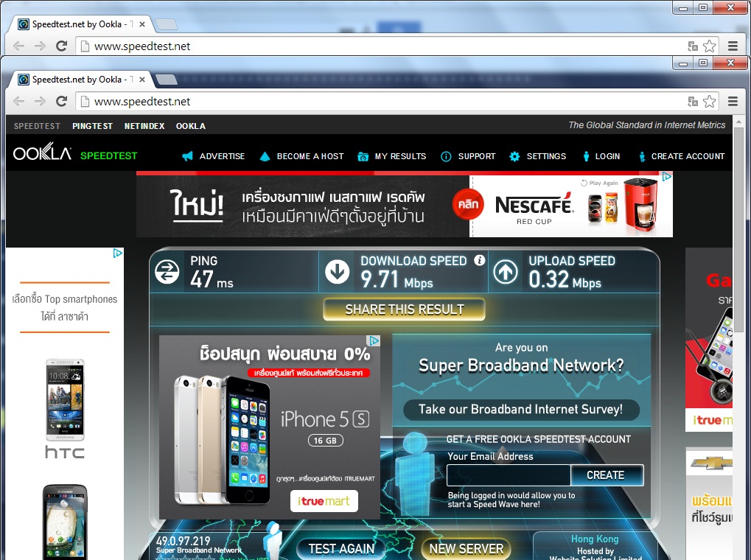The height and width of the screenshot is (560, 751).
Task: Open the NETINDEX top nav item
Action: pos(144,126)
